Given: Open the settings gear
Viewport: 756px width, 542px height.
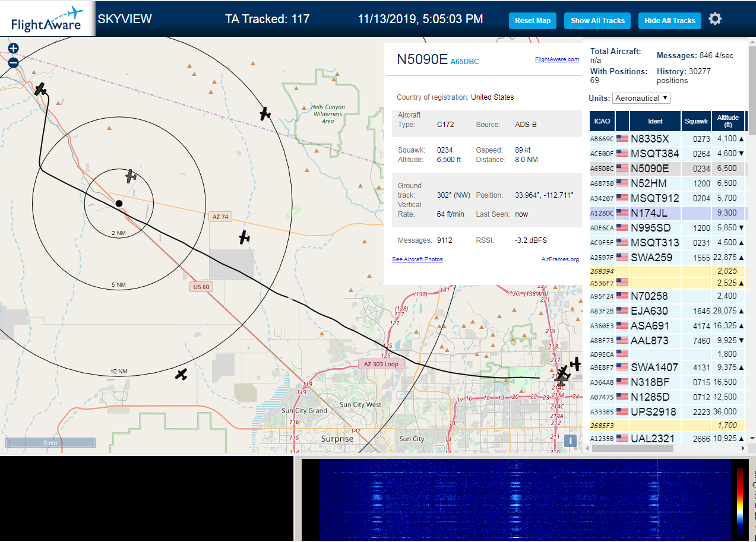Looking at the screenshot, I should [x=715, y=19].
